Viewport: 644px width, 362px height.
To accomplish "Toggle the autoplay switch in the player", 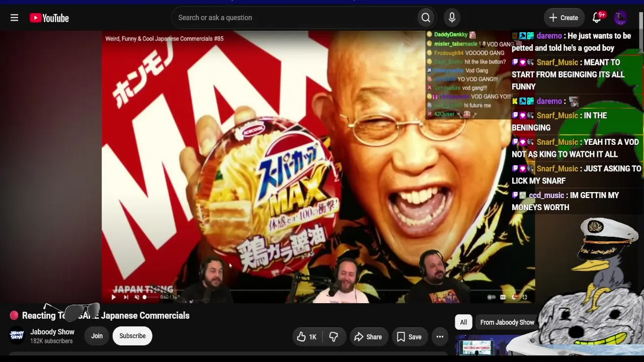I will [x=492, y=297].
